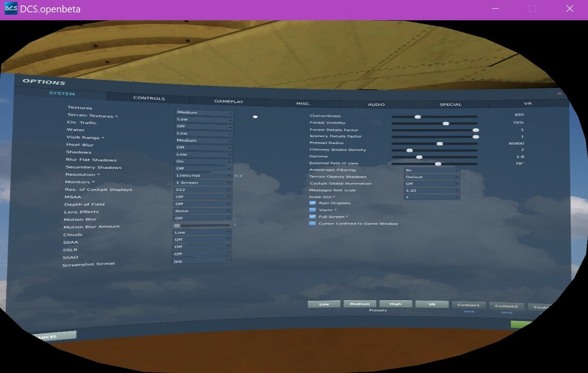The height and width of the screenshot is (373, 588).
Task: Open the SSAA dropdown
Action: click(202, 240)
